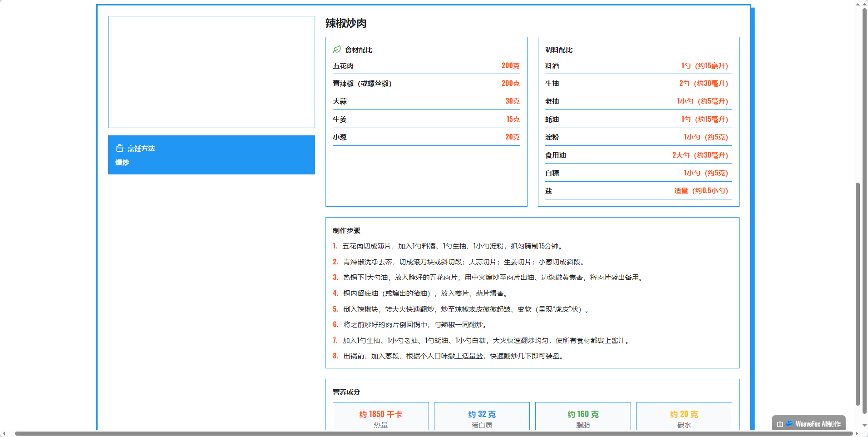Viewport: 868px width, 437px height.
Task: Open the WeaveFox AI制作 badge link
Action: 809,423
